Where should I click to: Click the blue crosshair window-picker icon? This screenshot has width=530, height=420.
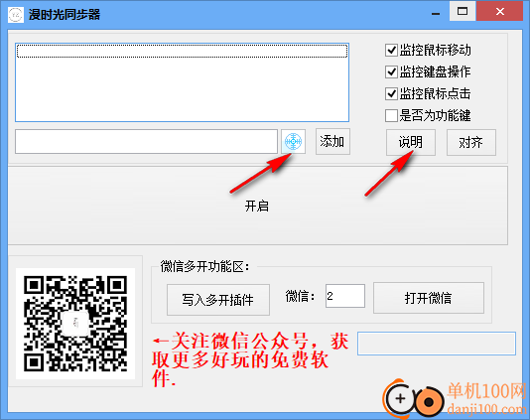tap(293, 141)
